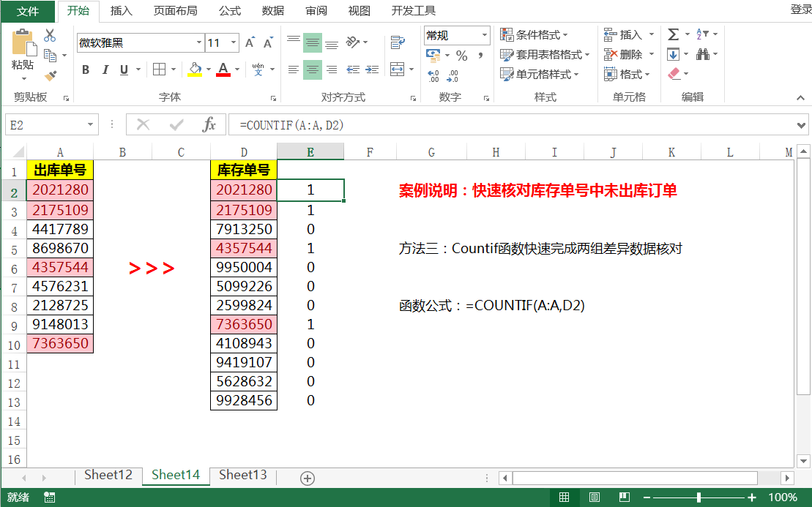The image size is (812, 507).
Task: Align text left
Action: pyautogui.click(x=294, y=70)
